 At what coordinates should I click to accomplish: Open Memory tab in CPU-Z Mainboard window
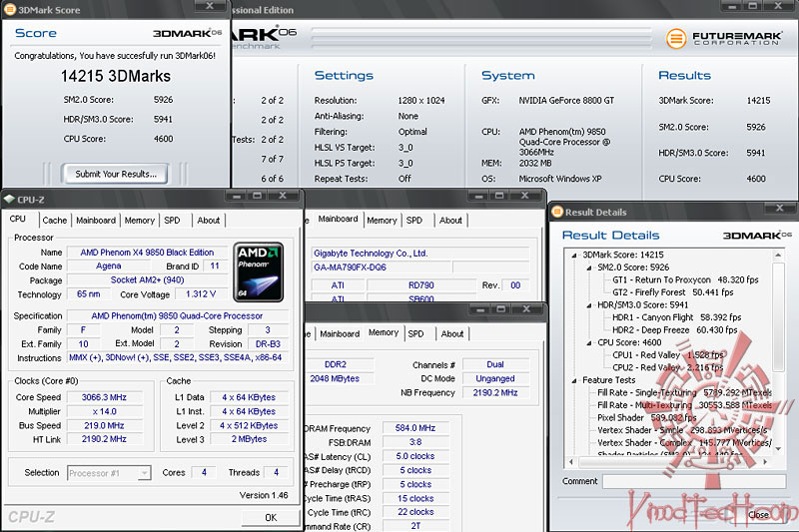pyautogui.click(x=382, y=220)
